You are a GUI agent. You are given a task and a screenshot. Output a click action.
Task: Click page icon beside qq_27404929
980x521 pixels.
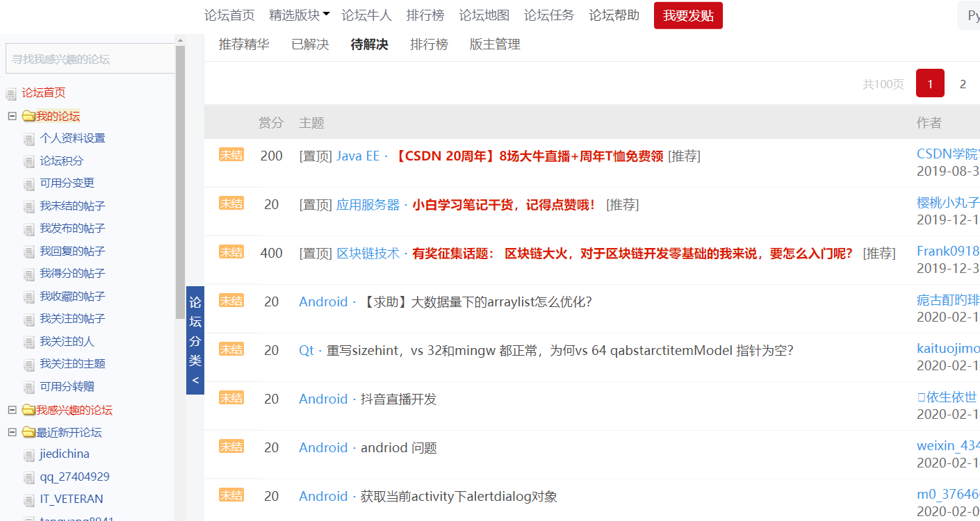28,478
